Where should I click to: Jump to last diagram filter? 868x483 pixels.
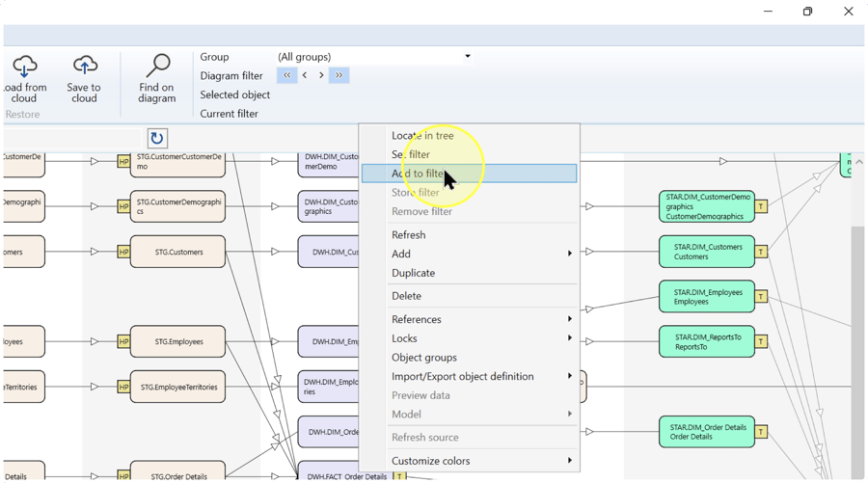click(x=339, y=75)
